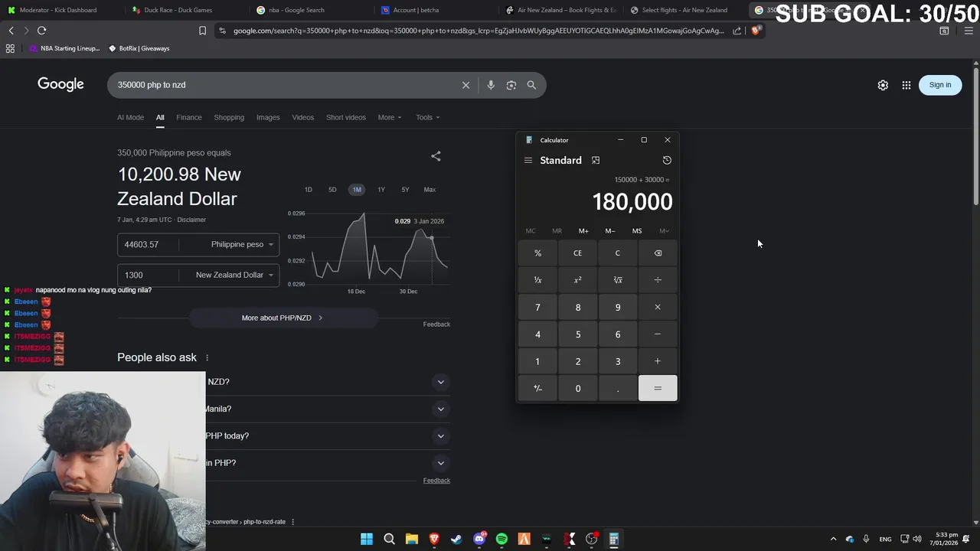The height and width of the screenshot is (551, 980).
Task: Go back in browser history
Action: 11,31
